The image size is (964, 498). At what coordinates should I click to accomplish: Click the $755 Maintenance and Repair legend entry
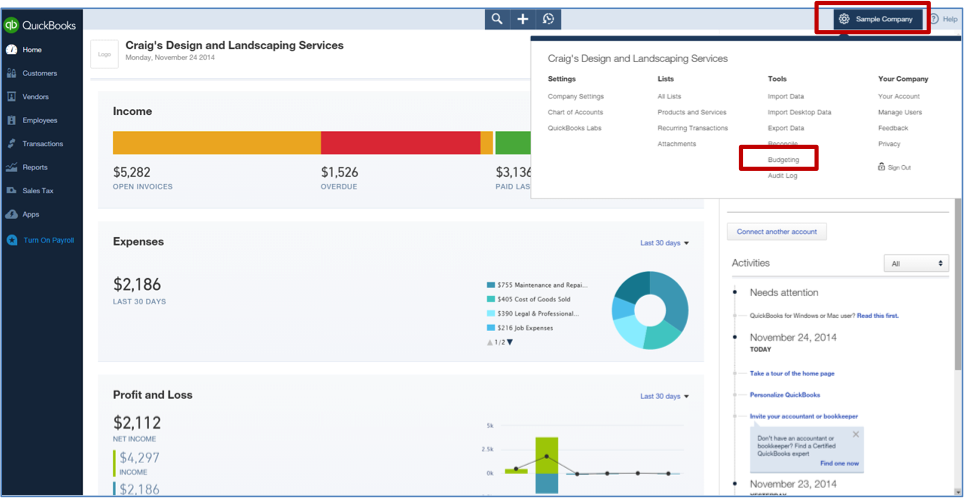pyautogui.click(x=537, y=285)
